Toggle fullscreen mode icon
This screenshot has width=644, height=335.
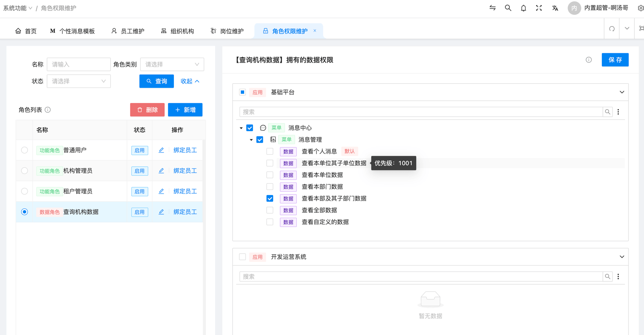539,8
